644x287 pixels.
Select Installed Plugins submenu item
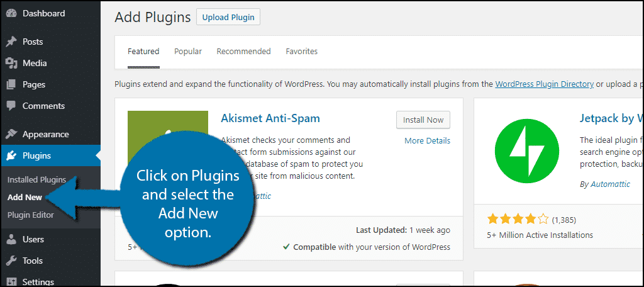(x=36, y=179)
